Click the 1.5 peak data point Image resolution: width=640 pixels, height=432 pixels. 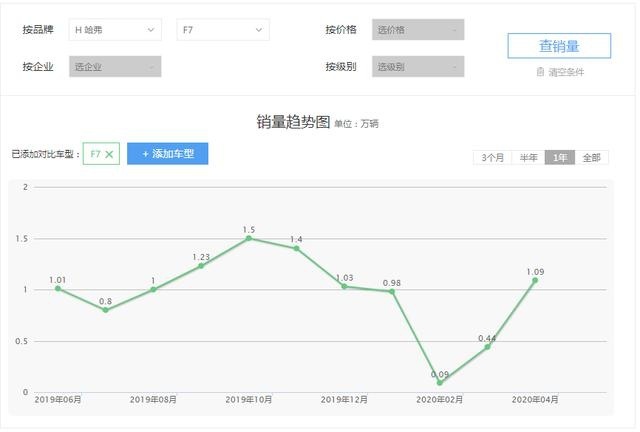point(249,238)
